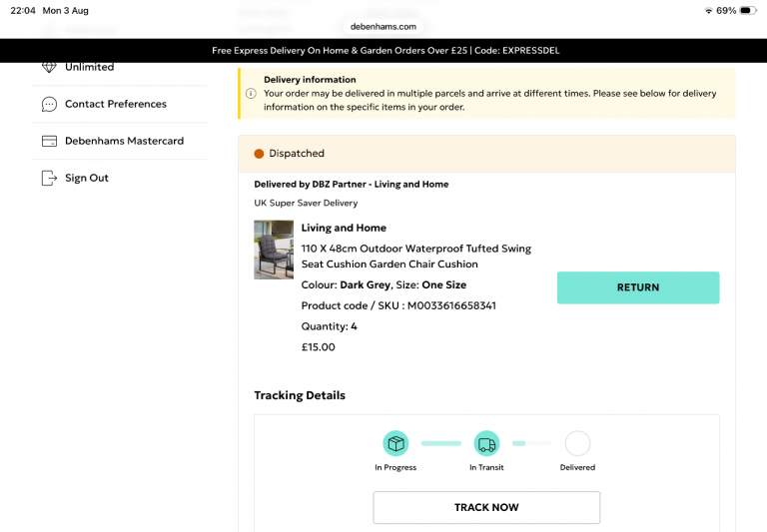The width and height of the screenshot is (767, 532).
Task: Click the progress bar between In Progress and In Transit
Action: (x=441, y=443)
